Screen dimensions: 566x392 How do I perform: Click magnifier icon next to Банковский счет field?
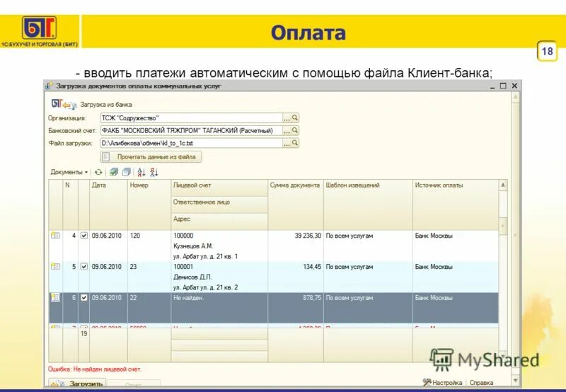point(295,130)
